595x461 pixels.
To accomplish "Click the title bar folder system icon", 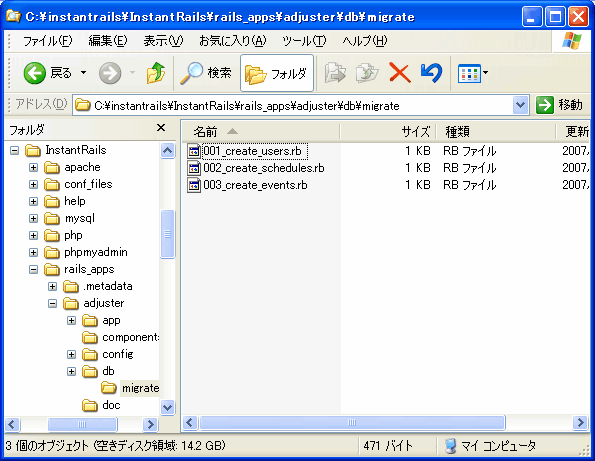I will 13,16.
